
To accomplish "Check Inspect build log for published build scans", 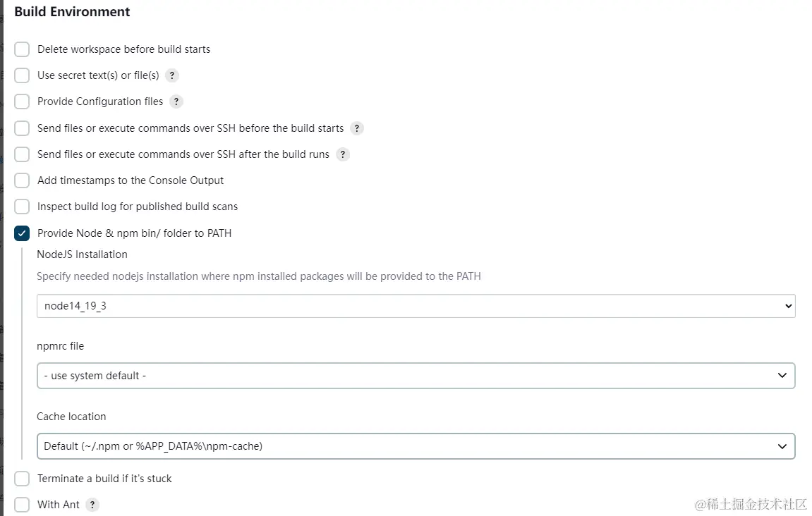I will [22, 207].
